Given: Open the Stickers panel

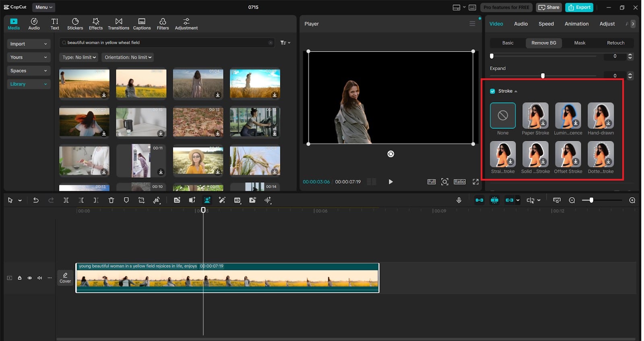Looking at the screenshot, I should coord(75,24).
